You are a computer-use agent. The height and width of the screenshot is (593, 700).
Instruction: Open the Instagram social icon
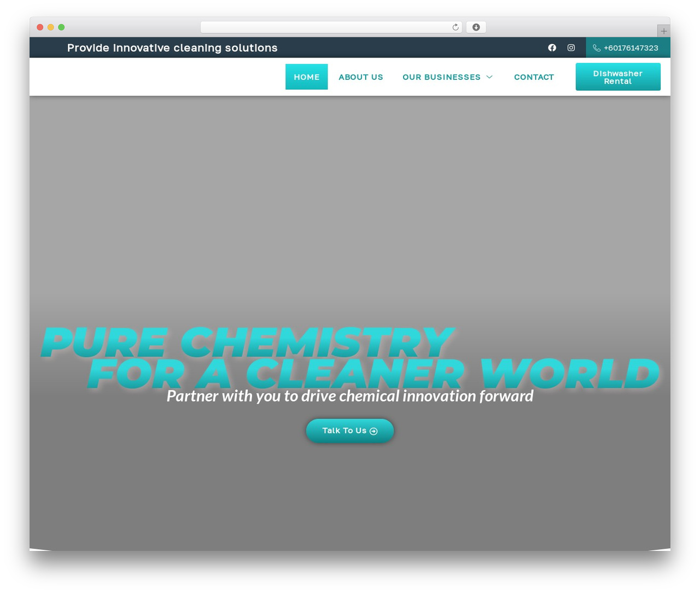pos(571,48)
